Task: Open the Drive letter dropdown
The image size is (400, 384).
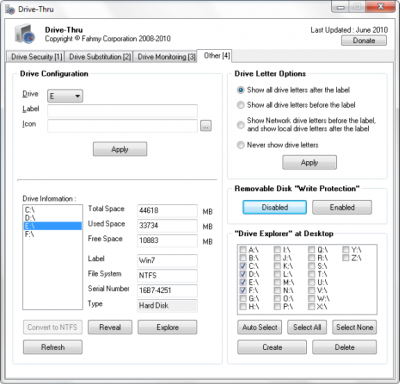Action: [x=65, y=96]
